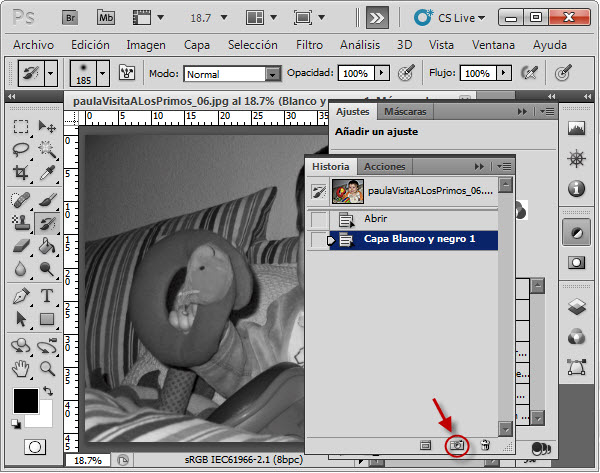Pick the Eyedropper tool

pyautogui.click(x=47, y=173)
